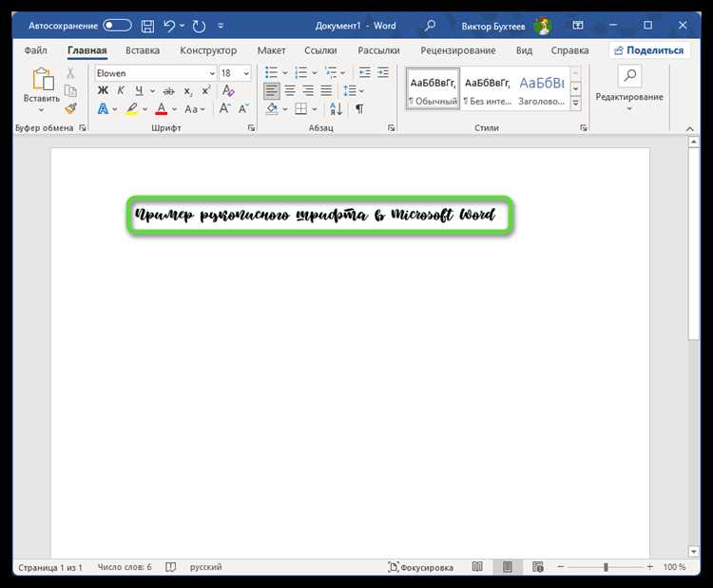
Task: Click the zoom out minus button
Action: pos(561,567)
